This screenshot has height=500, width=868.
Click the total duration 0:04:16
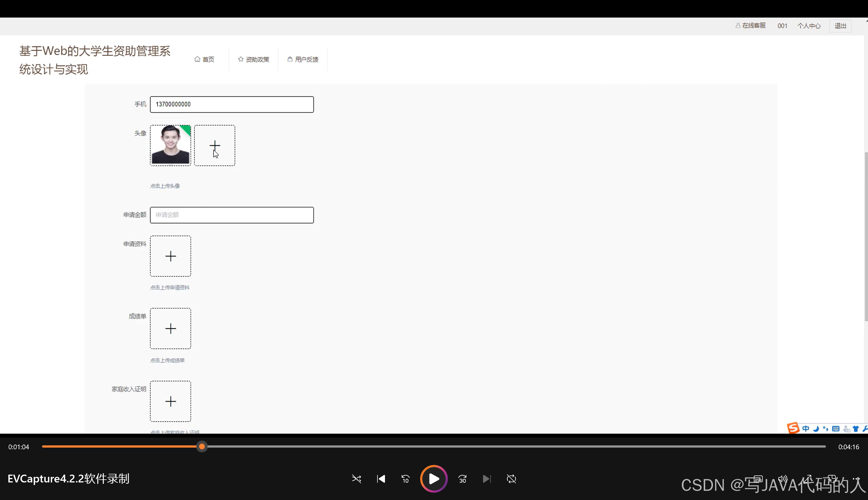[849, 447]
